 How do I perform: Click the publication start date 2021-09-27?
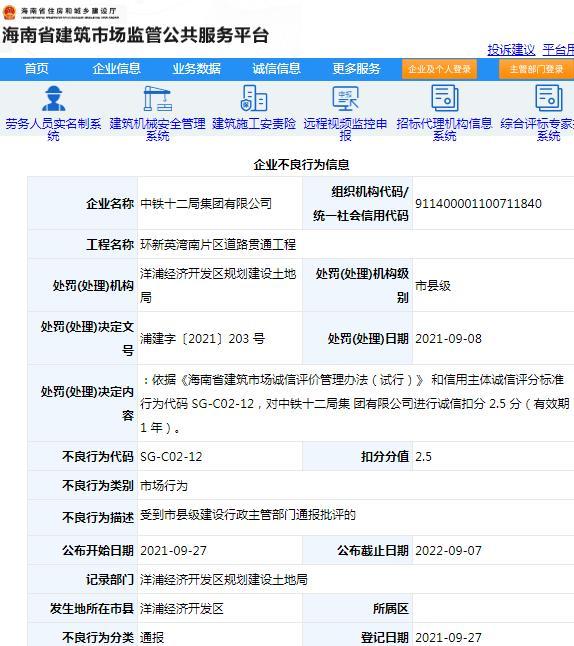(173, 551)
